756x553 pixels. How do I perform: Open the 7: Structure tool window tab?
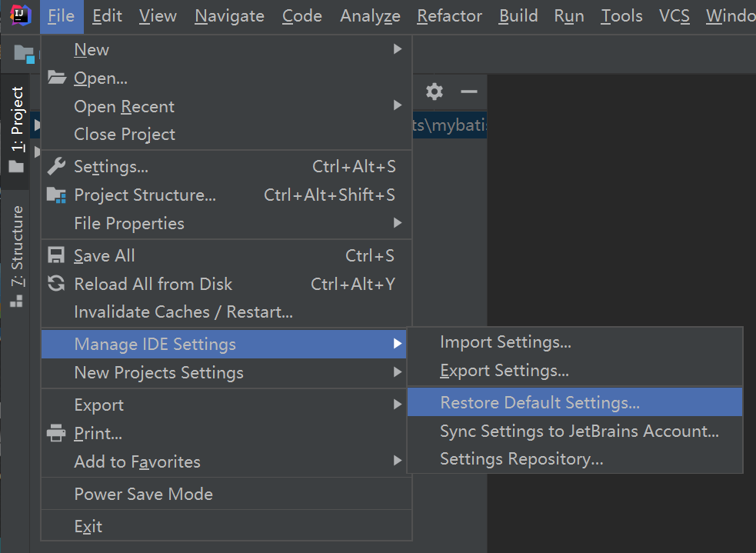coord(16,255)
